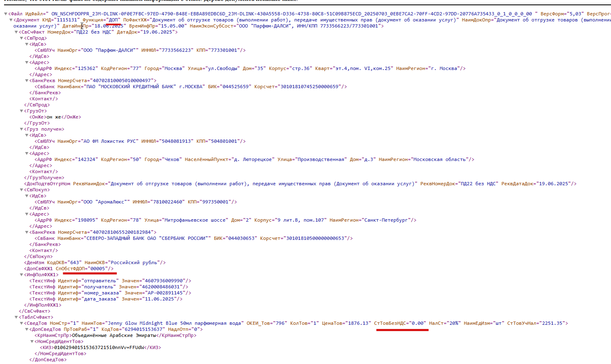Image resolution: width=611 pixels, height=364 pixels.
Task: Collapse the СвПокуп buyer node
Action: point(21,190)
